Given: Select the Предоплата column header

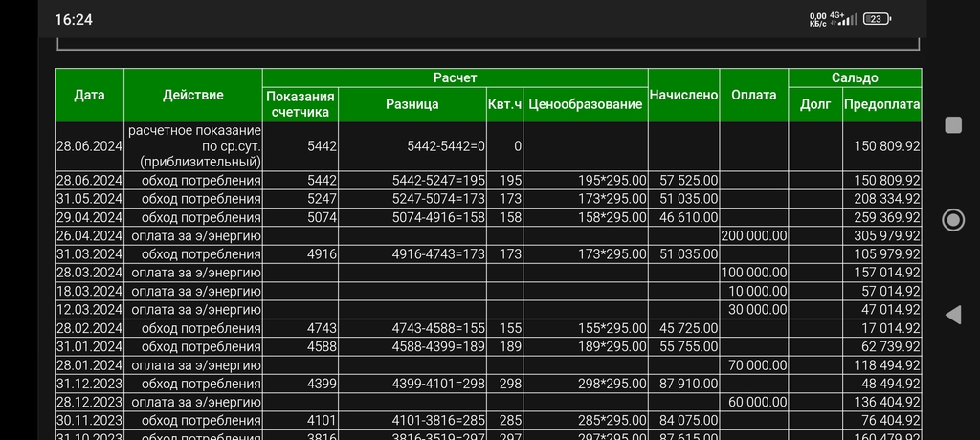Looking at the screenshot, I should coord(881,104).
